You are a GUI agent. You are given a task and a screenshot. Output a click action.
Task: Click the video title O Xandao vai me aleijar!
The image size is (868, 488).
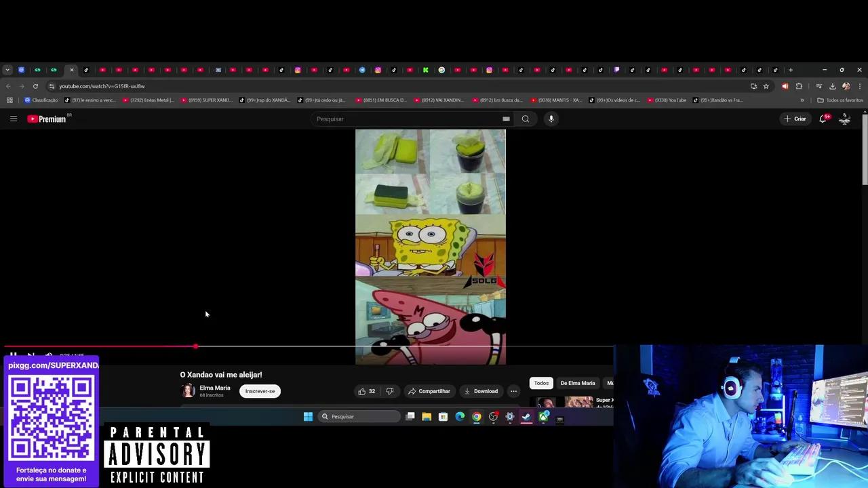click(221, 374)
